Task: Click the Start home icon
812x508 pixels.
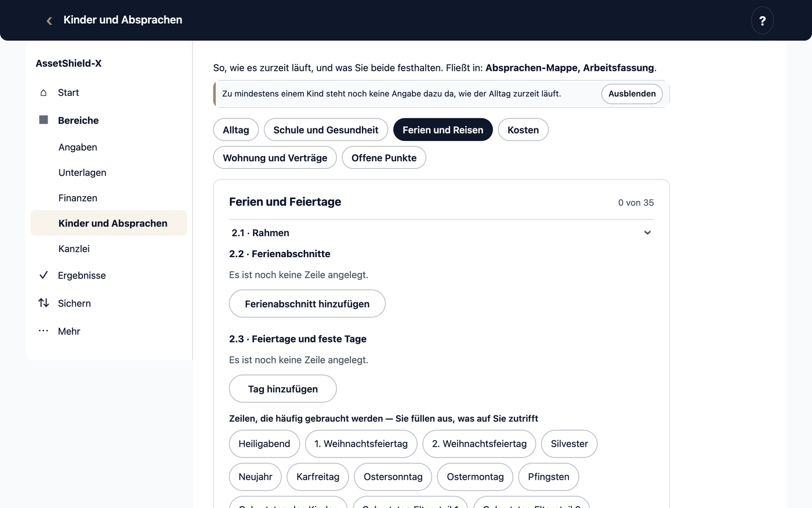Action: tap(43, 93)
